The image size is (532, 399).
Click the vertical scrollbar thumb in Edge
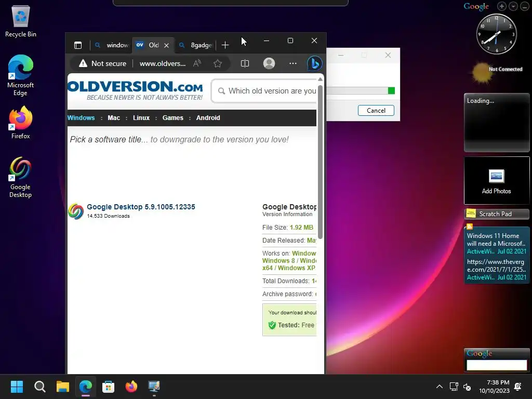click(320, 161)
